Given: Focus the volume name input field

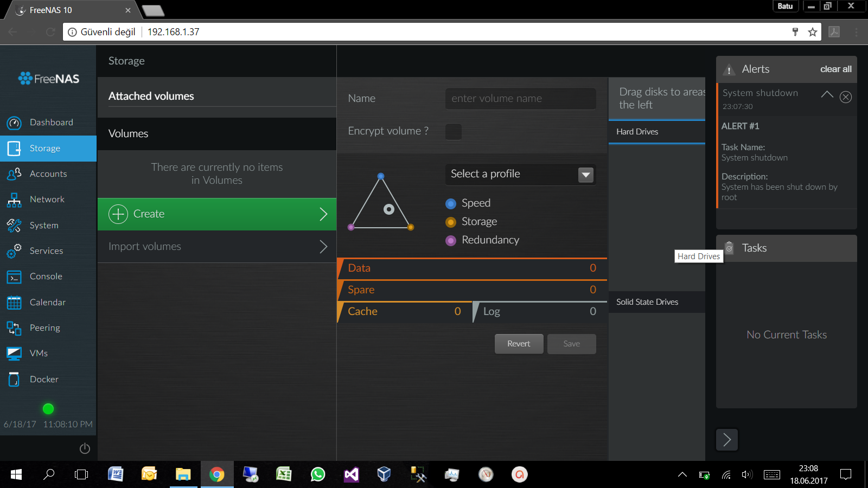Looking at the screenshot, I should tap(521, 99).
